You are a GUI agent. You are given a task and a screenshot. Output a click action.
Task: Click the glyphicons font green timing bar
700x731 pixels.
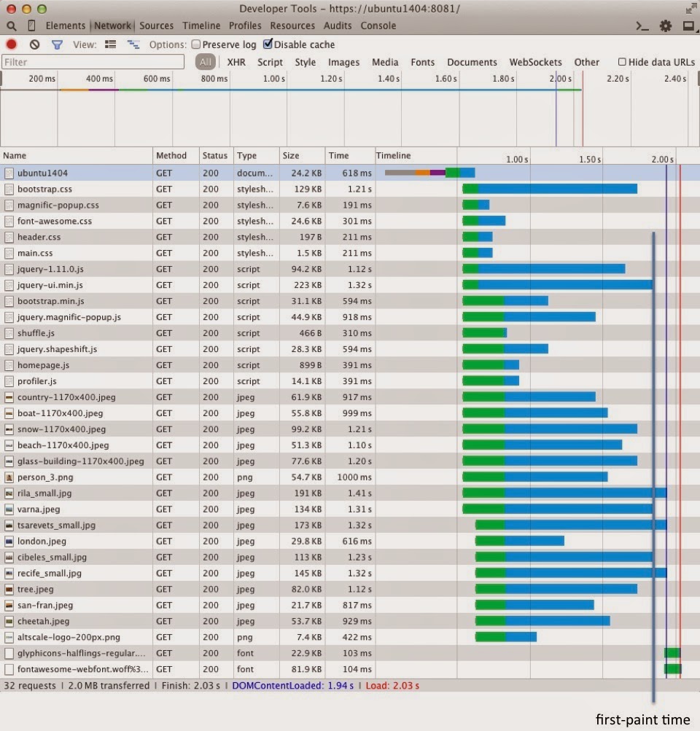click(672, 653)
